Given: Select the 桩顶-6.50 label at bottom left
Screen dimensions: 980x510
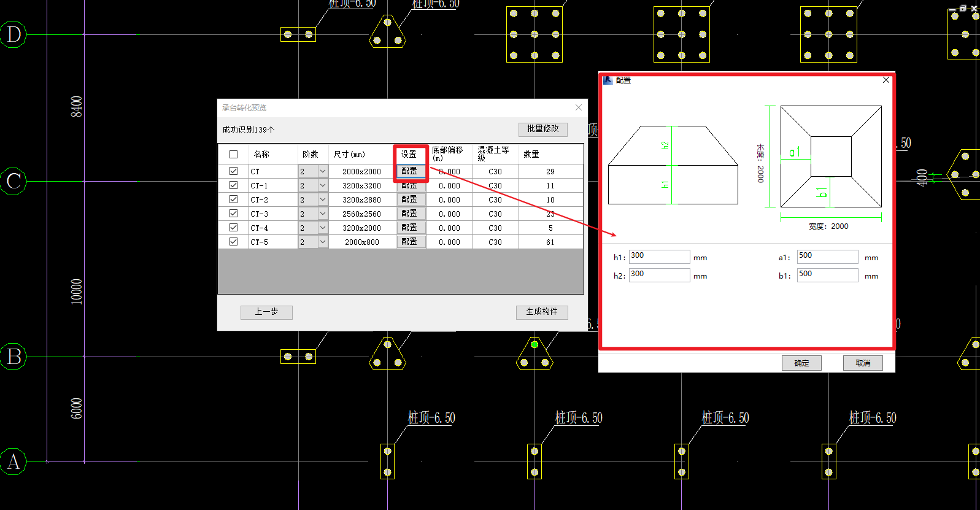Looking at the screenshot, I should [x=431, y=418].
